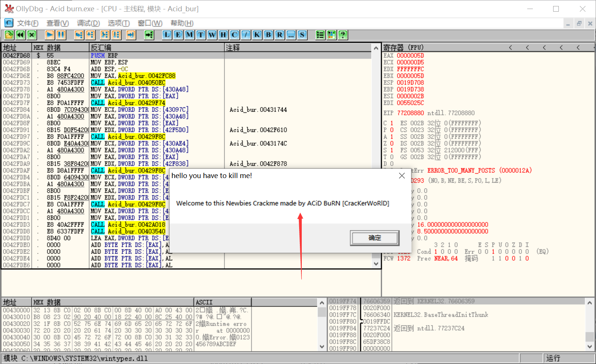This screenshot has height=364, width=596.
Task: Select the EAX register value 0000005D
Action: pyautogui.click(x=410, y=56)
